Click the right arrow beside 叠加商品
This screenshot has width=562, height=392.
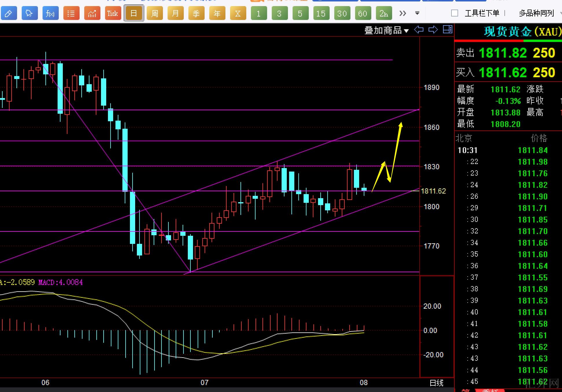click(x=433, y=30)
